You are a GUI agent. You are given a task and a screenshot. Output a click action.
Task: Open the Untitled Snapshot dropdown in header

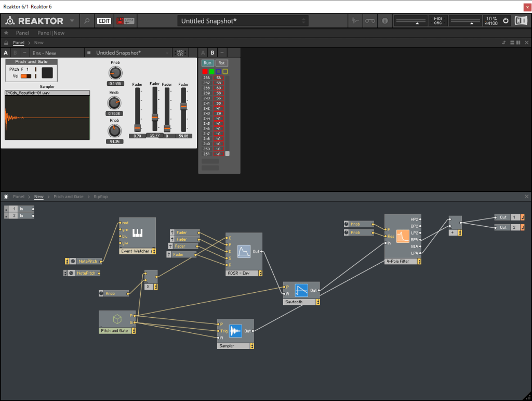pyautogui.click(x=243, y=21)
